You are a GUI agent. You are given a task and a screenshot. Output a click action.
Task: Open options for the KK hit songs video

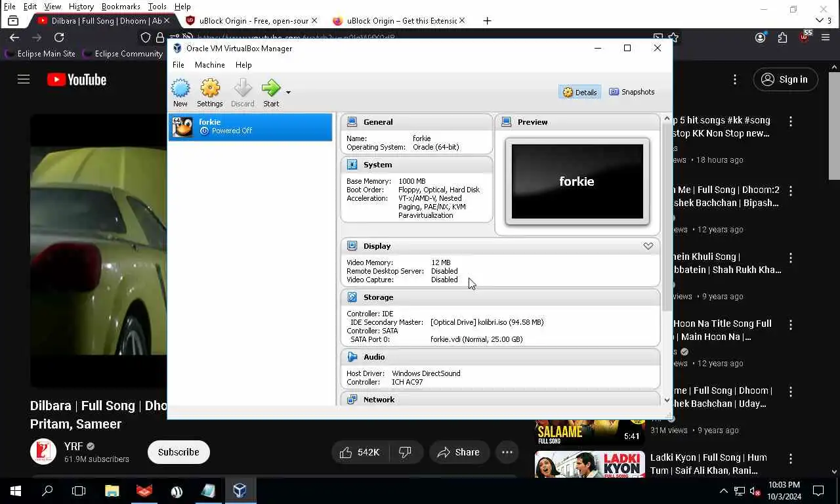click(x=791, y=121)
